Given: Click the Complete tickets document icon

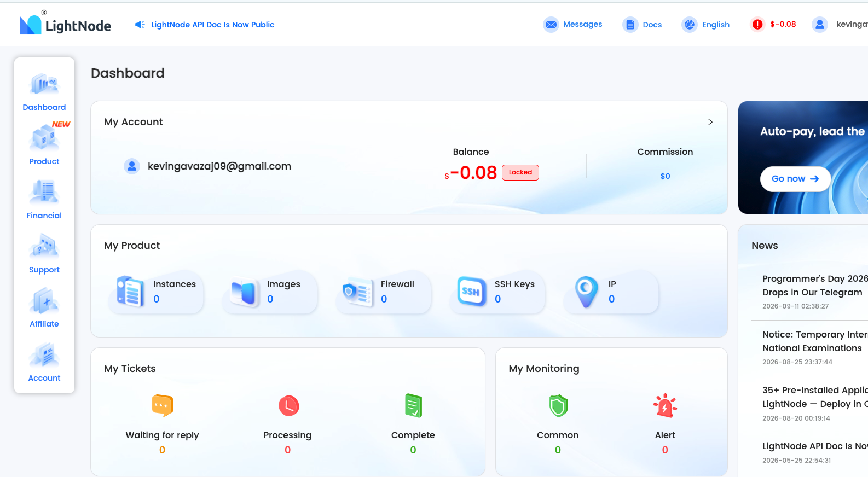Looking at the screenshot, I should [x=414, y=406].
